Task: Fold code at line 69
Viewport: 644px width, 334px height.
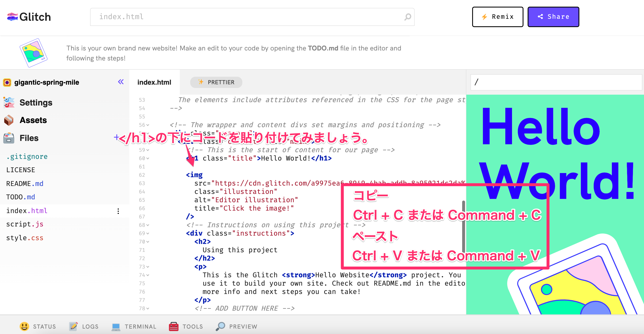Action: 148,233
